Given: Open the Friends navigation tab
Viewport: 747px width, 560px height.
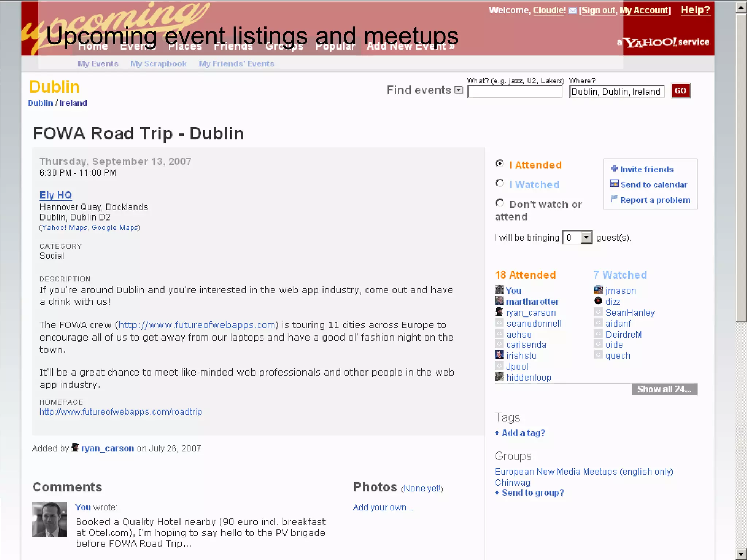Looking at the screenshot, I should (233, 46).
